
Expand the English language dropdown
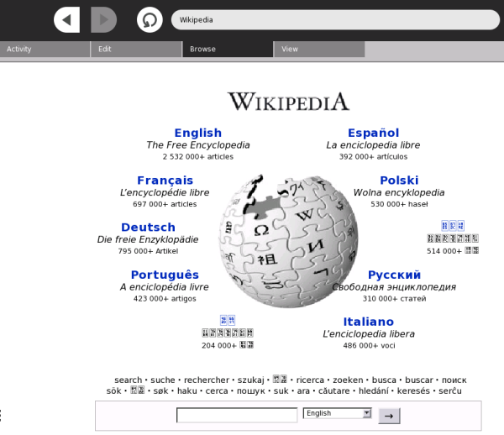(x=337, y=413)
